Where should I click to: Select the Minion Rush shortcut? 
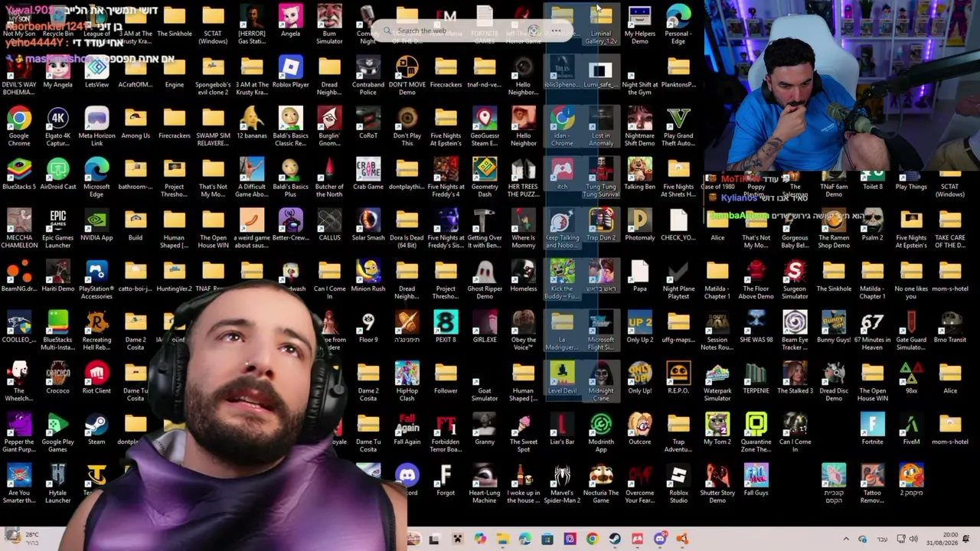click(x=368, y=277)
